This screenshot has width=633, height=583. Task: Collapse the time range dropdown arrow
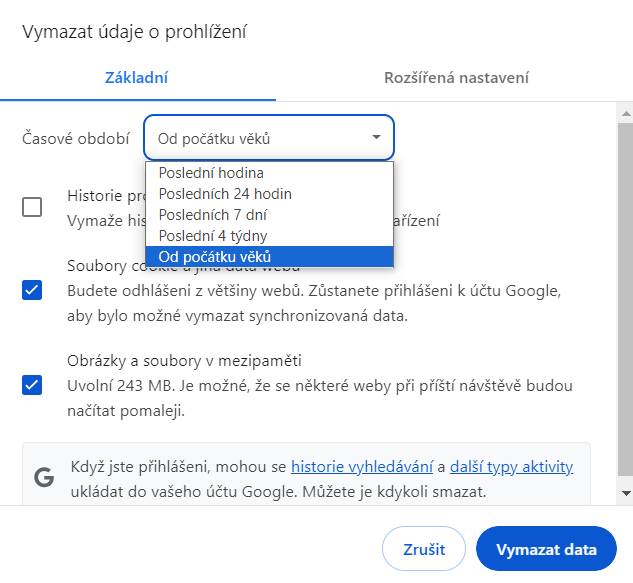[376, 138]
